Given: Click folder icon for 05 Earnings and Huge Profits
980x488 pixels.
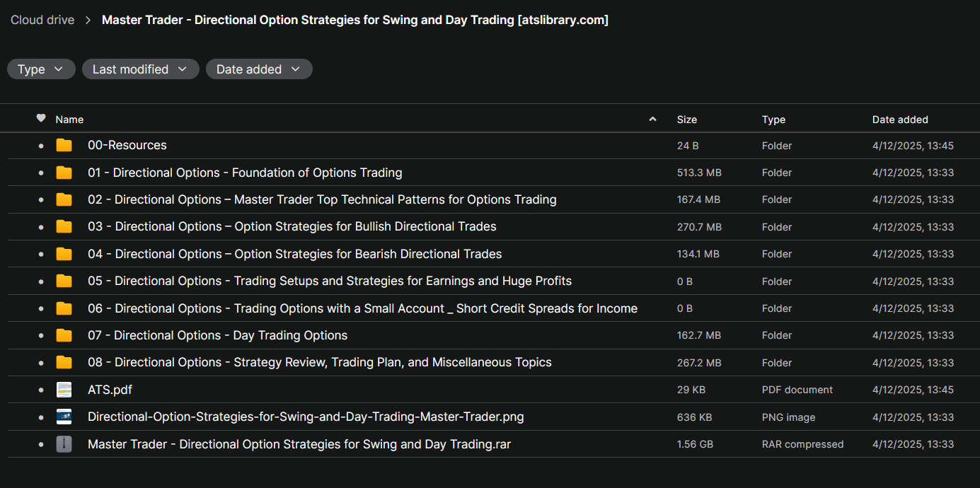Looking at the screenshot, I should tap(64, 281).
